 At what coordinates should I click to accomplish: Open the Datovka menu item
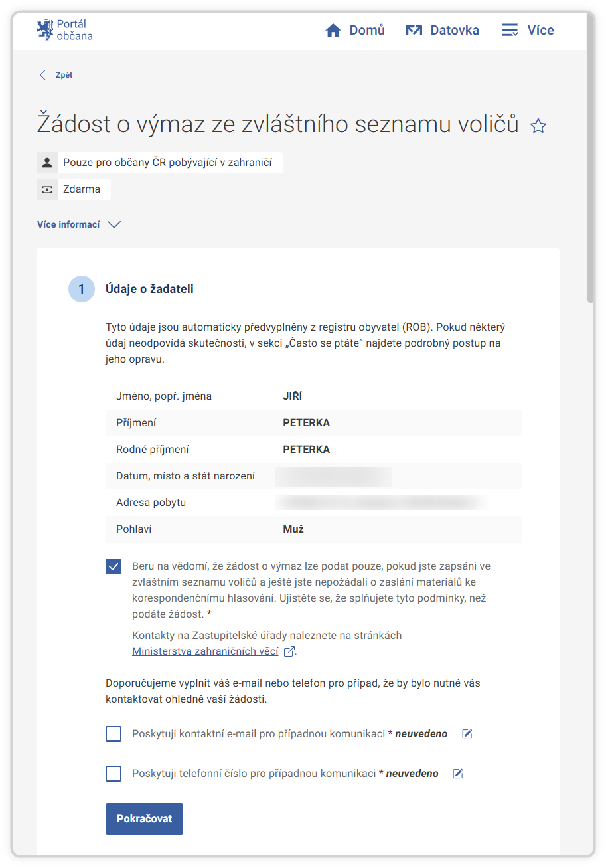click(454, 30)
